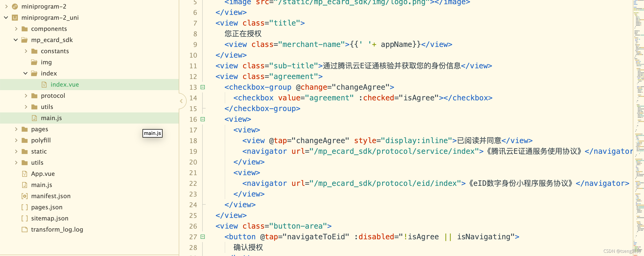Expand the components folder

pyautogui.click(x=16, y=29)
